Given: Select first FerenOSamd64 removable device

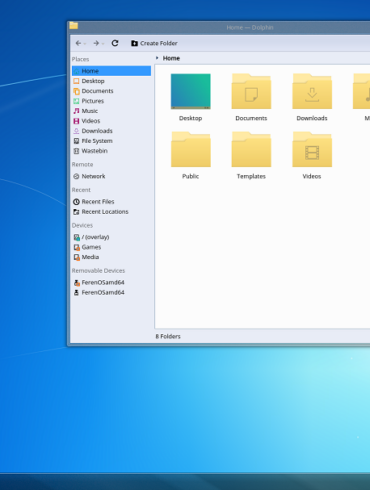Looking at the screenshot, I should (111, 282).
